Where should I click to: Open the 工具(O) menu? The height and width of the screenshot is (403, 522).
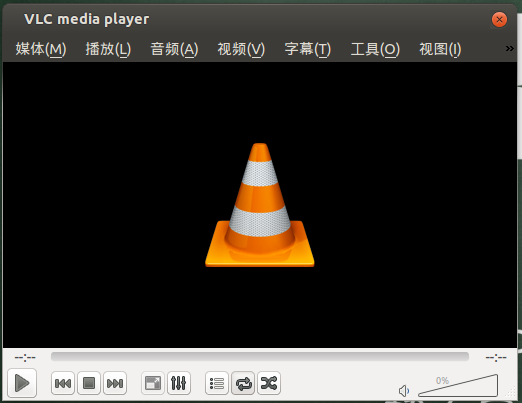tap(375, 49)
